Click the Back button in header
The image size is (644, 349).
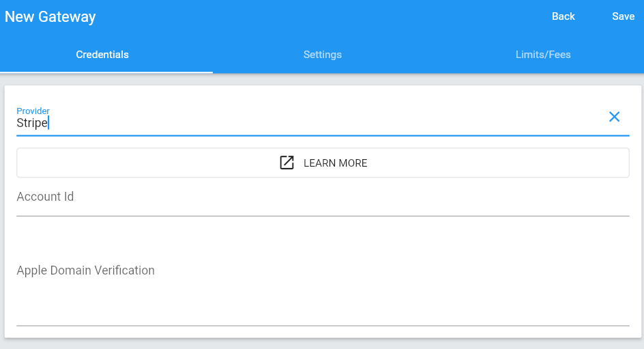[563, 16]
